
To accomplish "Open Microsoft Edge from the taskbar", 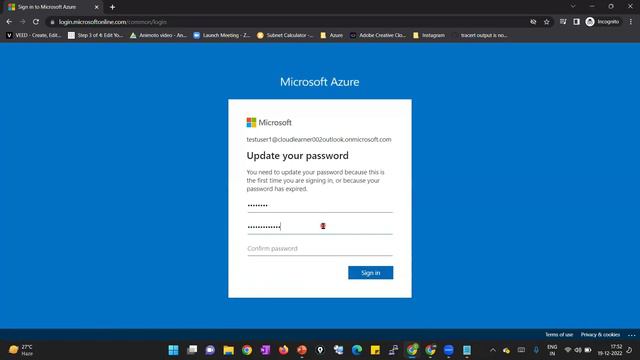I will coord(357,350).
